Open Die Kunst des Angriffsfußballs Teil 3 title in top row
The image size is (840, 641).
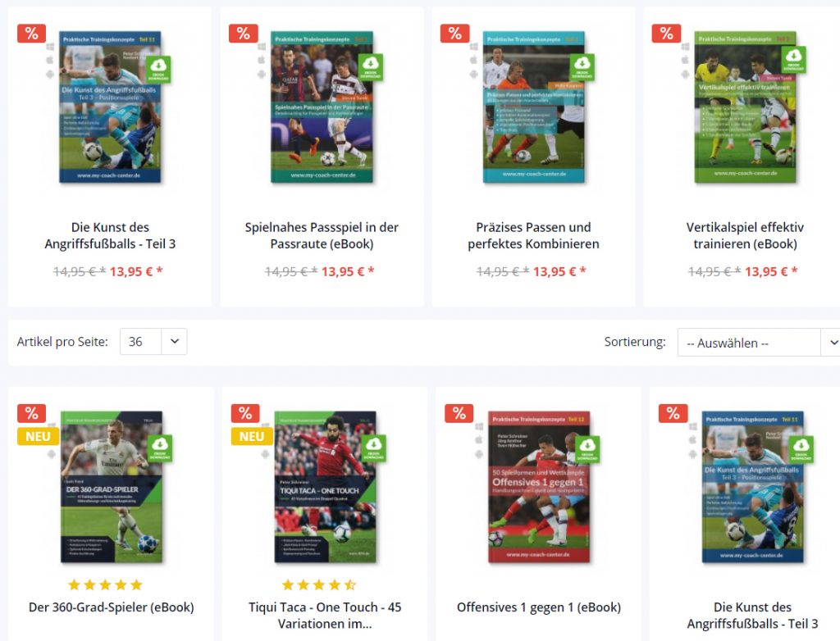point(110,235)
